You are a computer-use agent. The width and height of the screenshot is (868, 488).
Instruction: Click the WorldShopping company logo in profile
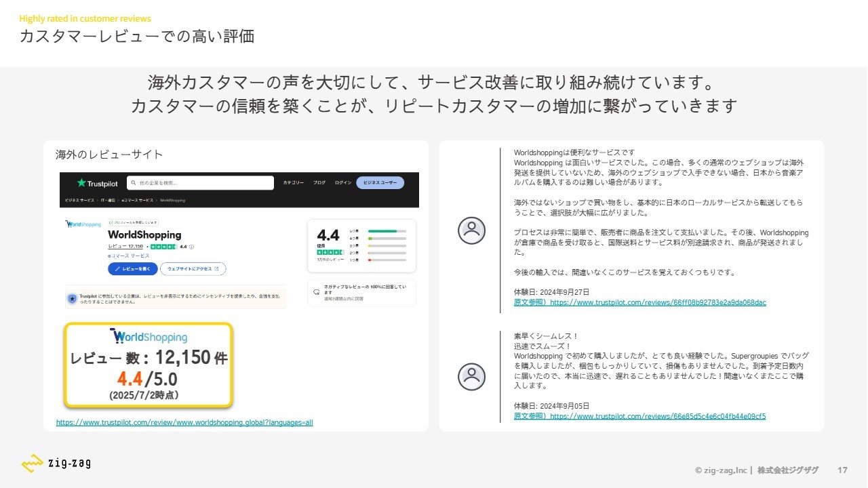(83, 224)
